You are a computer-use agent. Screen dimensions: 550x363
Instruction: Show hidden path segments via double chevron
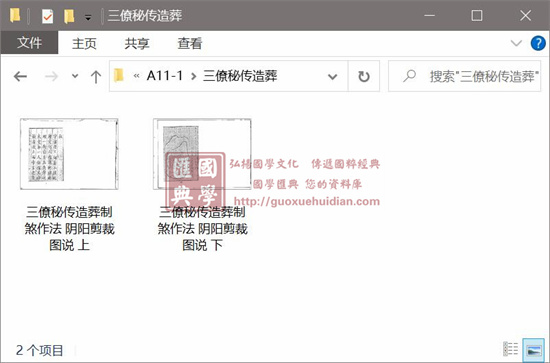click(136, 76)
